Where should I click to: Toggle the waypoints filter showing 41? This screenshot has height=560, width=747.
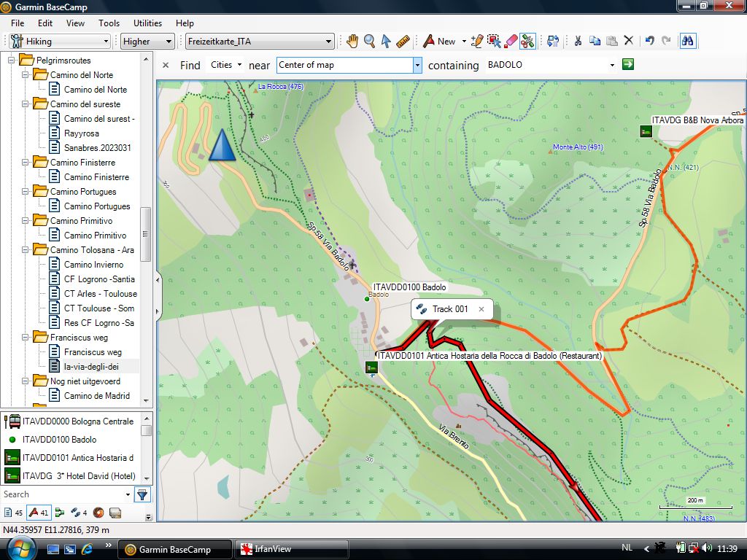(38, 513)
